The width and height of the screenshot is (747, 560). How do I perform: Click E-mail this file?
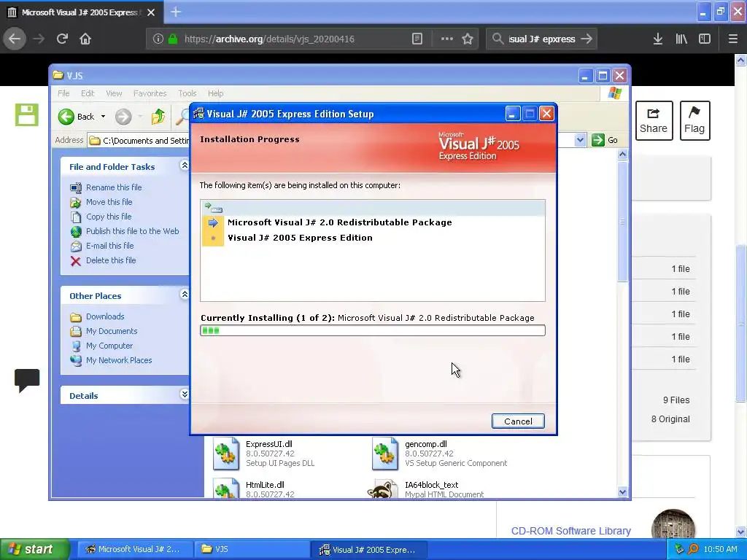pyautogui.click(x=109, y=246)
